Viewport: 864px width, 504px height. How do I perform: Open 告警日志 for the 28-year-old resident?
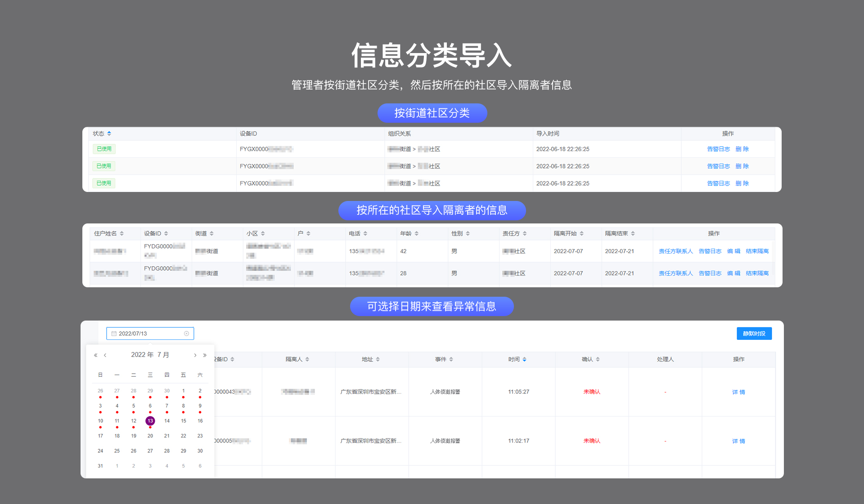710,273
